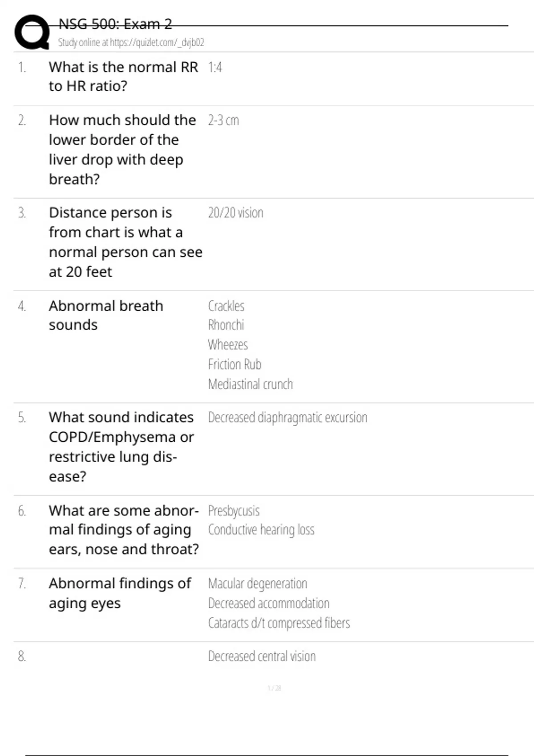
Task: Select Conductive hearing loss text
Action: [x=261, y=530]
